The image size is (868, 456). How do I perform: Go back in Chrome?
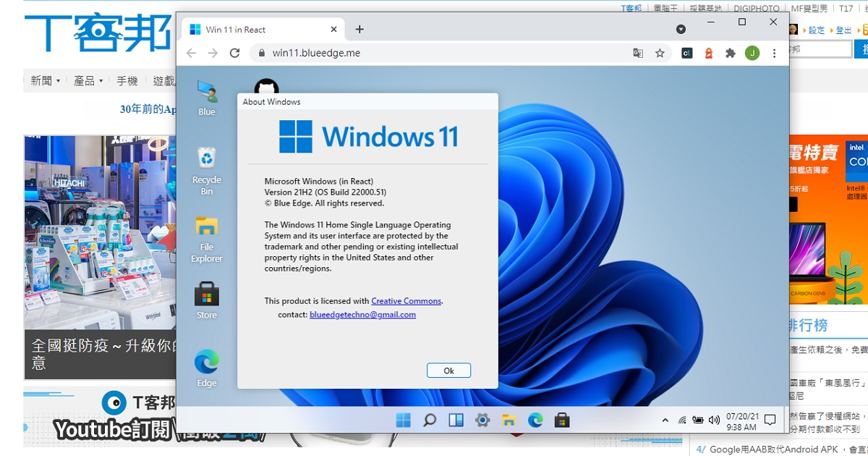[x=191, y=53]
